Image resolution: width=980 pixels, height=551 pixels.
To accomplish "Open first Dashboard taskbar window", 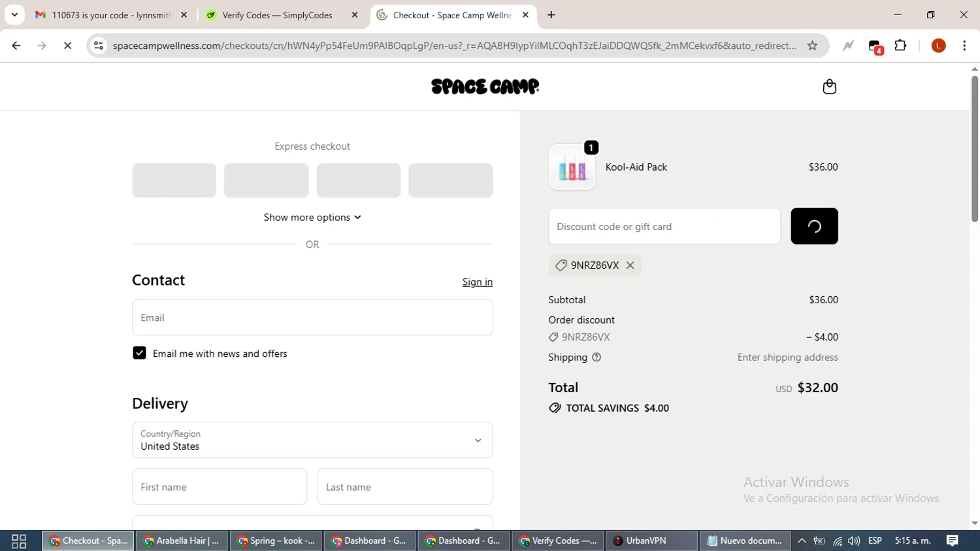I will pos(369,541).
